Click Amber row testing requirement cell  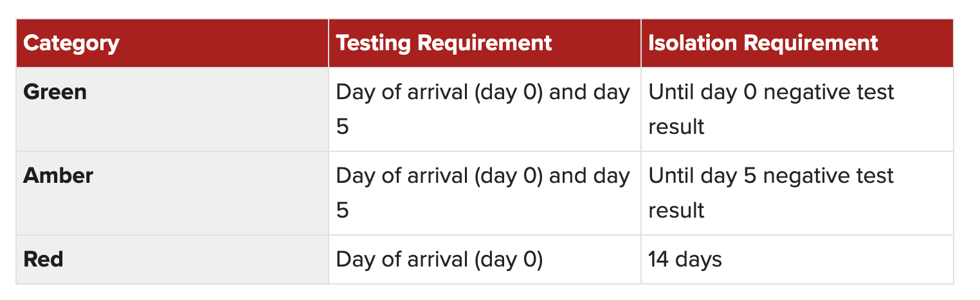click(485, 193)
